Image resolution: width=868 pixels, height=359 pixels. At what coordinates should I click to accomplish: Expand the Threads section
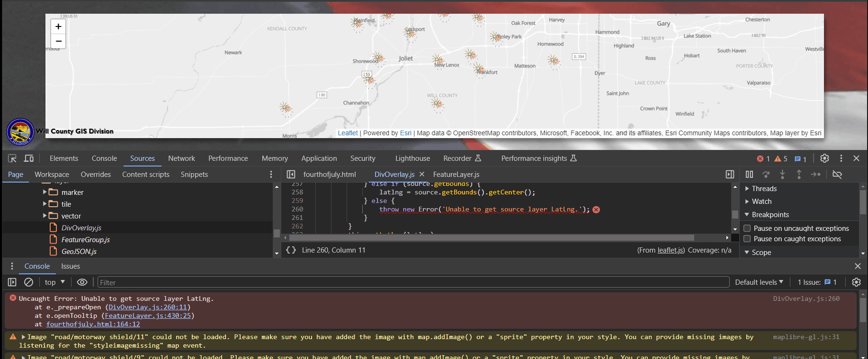pyautogui.click(x=747, y=189)
